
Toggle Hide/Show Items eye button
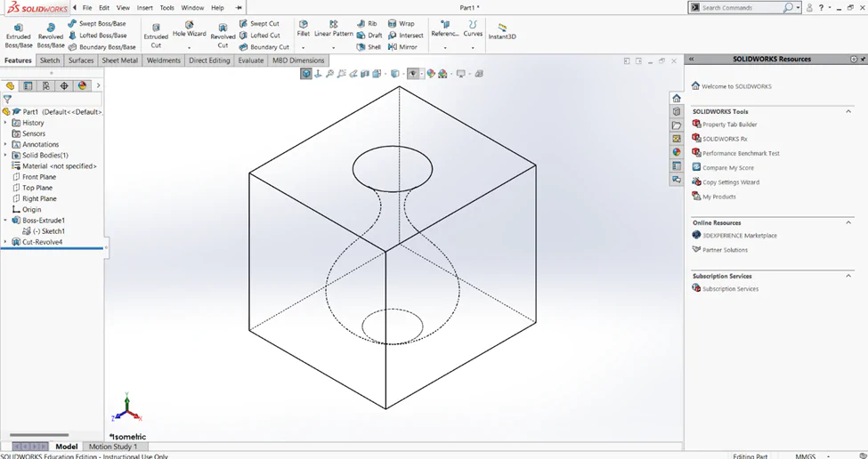[x=413, y=74]
